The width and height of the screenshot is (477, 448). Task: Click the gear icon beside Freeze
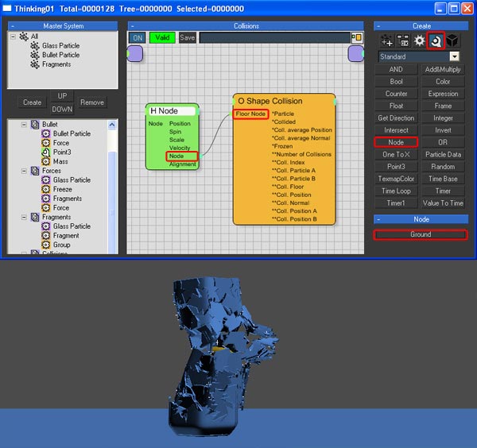46,189
